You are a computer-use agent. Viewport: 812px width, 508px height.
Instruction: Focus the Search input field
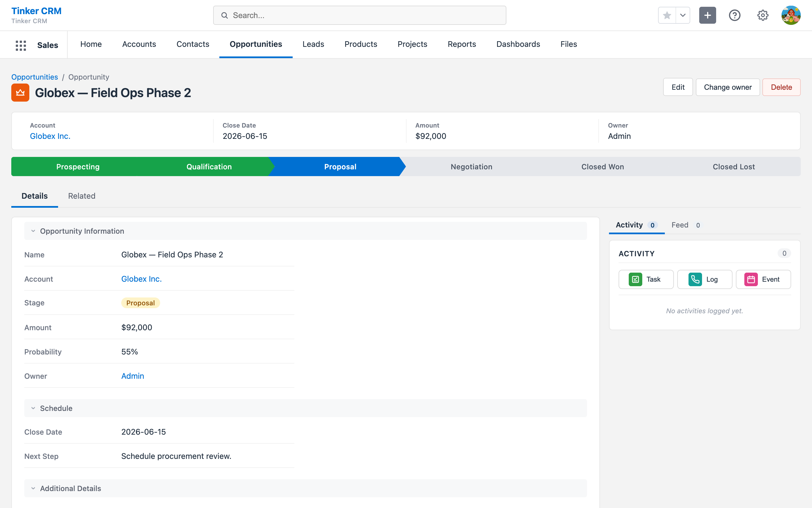359,15
